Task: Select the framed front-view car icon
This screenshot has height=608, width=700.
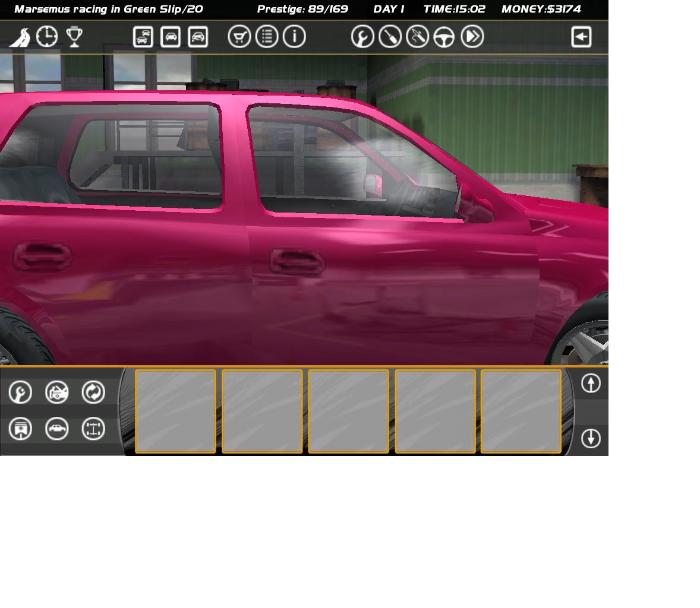Action: coord(198,37)
